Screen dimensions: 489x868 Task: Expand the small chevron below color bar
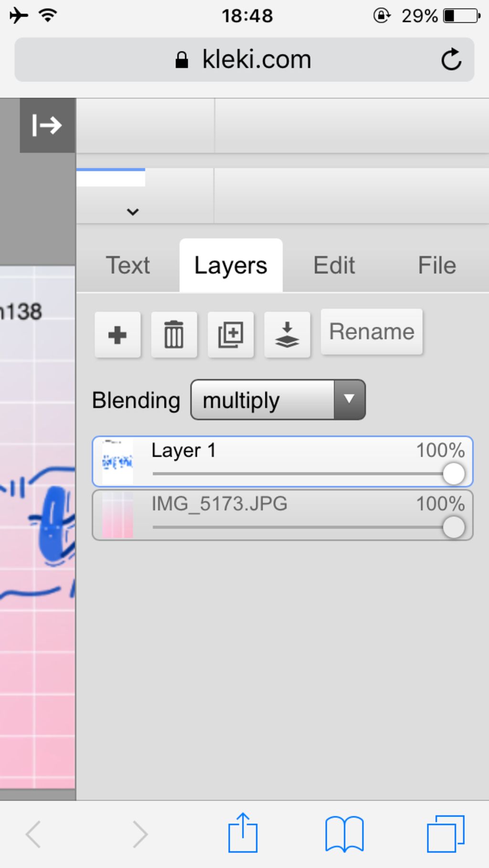133,212
